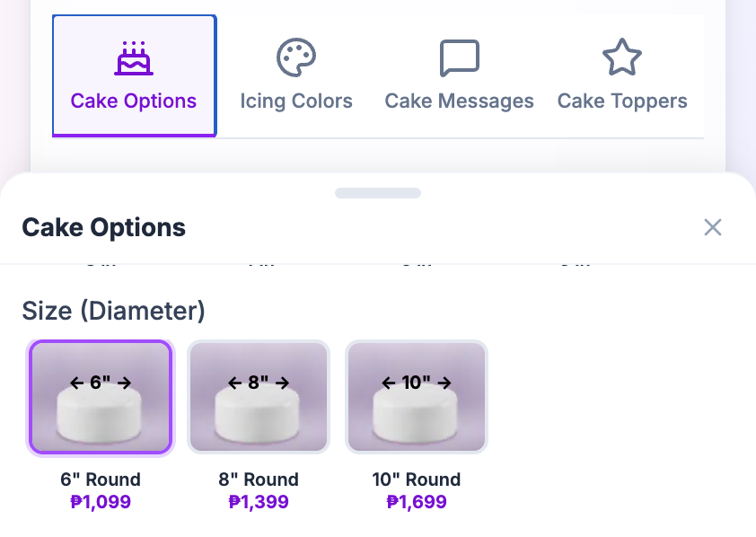Viewport: 756px width, 537px height.
Task: Click the 6-inch cake thumbnail image
Action: click(101, 397)
